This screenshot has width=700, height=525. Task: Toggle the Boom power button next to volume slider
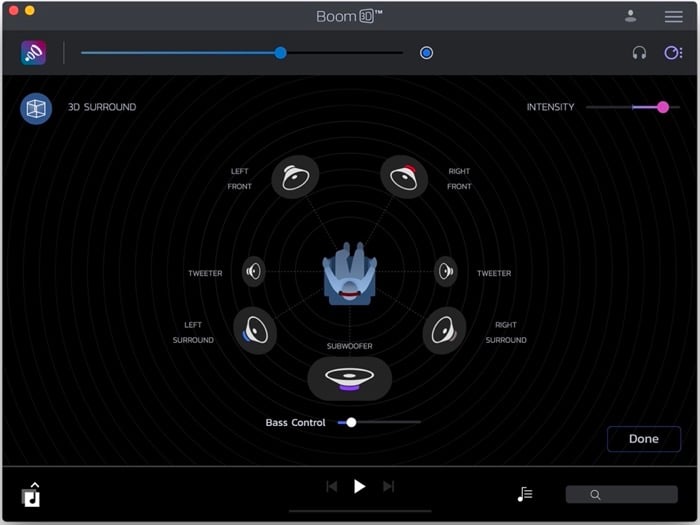click(426, 53)
